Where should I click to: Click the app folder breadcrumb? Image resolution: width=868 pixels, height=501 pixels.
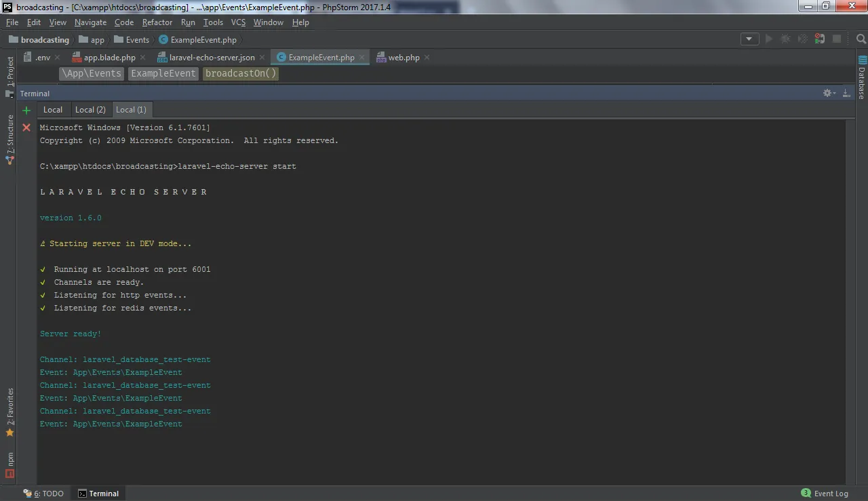(x=92, y=40)
